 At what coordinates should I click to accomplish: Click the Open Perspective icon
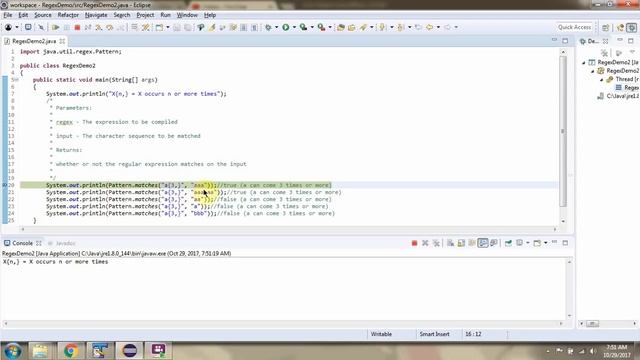pyautogui.click(x=606, y=27)
